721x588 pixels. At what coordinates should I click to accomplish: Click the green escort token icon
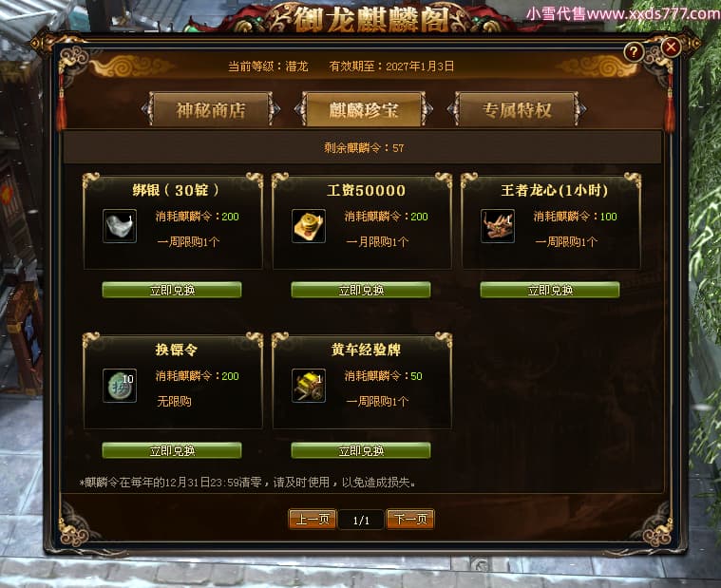tap(120, 386)
